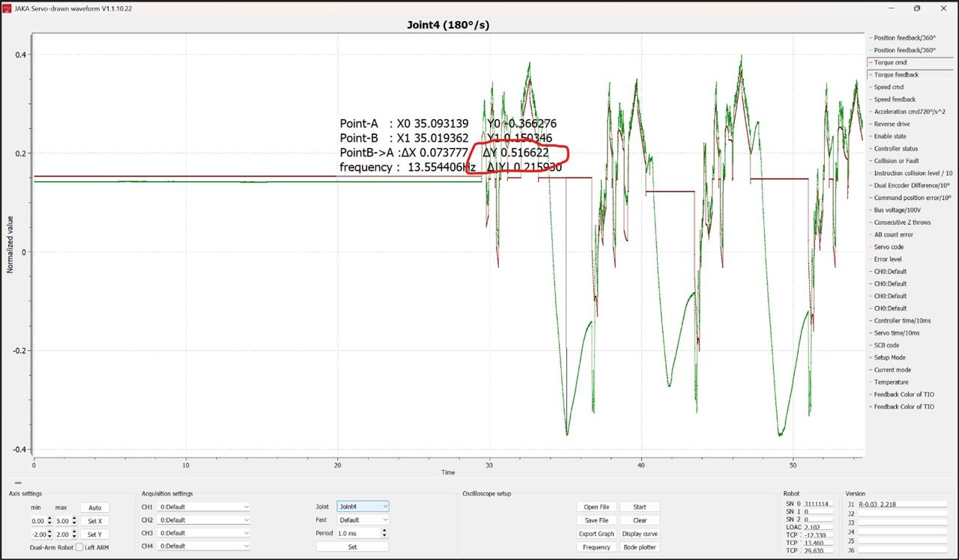
Task: Collapse the bottom panel using dash handle
Action: click(18, 483)
